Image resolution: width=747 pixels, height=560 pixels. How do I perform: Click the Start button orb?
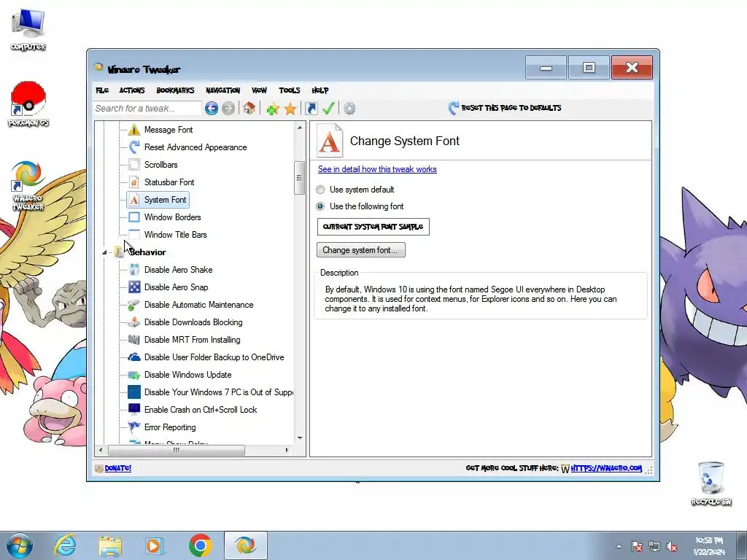tap(20, 545)
